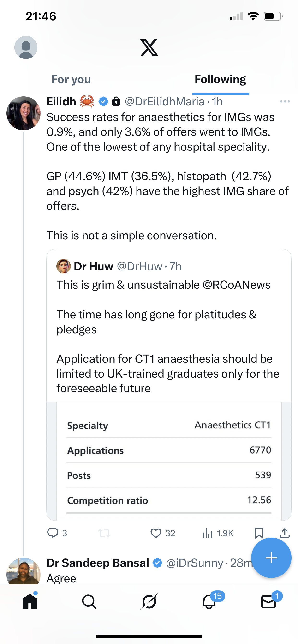This screenshot has height=644, width=298.
Task: Open account drawer via profile avatar
Action: click(26, 47)
